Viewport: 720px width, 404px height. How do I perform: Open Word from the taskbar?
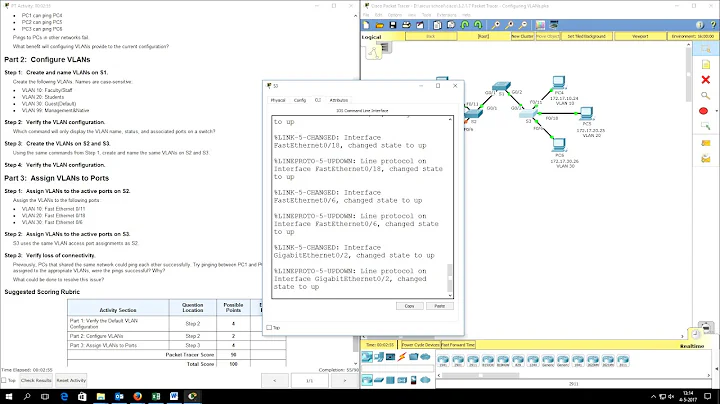point(174,396)
